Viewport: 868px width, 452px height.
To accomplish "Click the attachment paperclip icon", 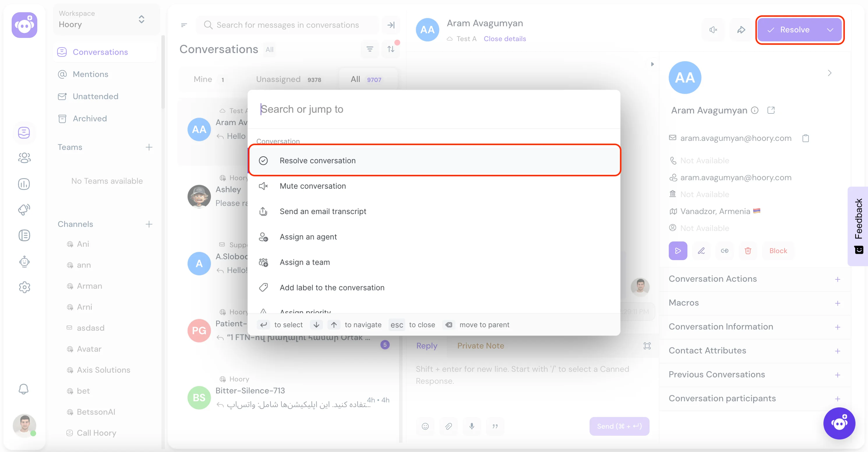I will click(x=448, y=426).
